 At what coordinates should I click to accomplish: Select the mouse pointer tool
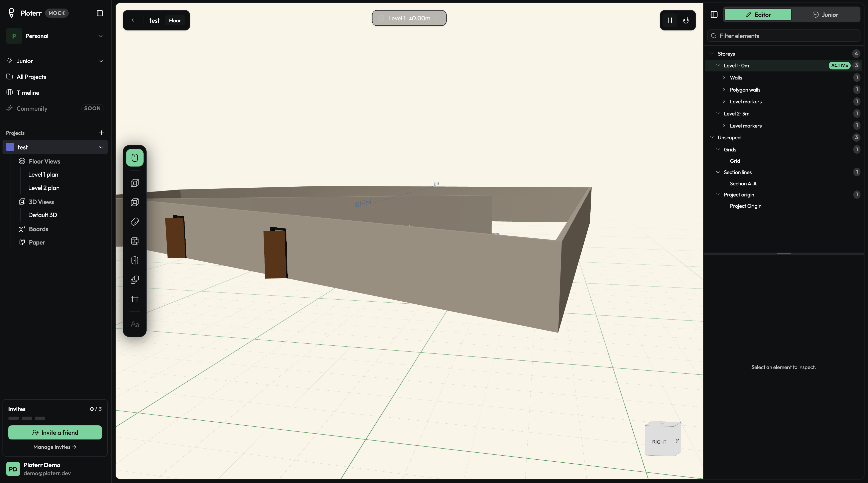point(135,158)
